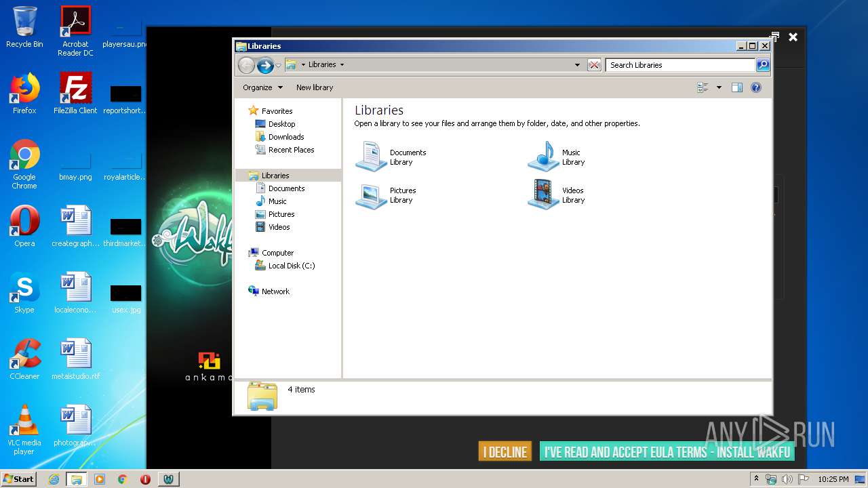Click the taskbar clock showing 10:25 PM
Screen dimensions: 868x488
pyautogui.click(x=833, y=479)
